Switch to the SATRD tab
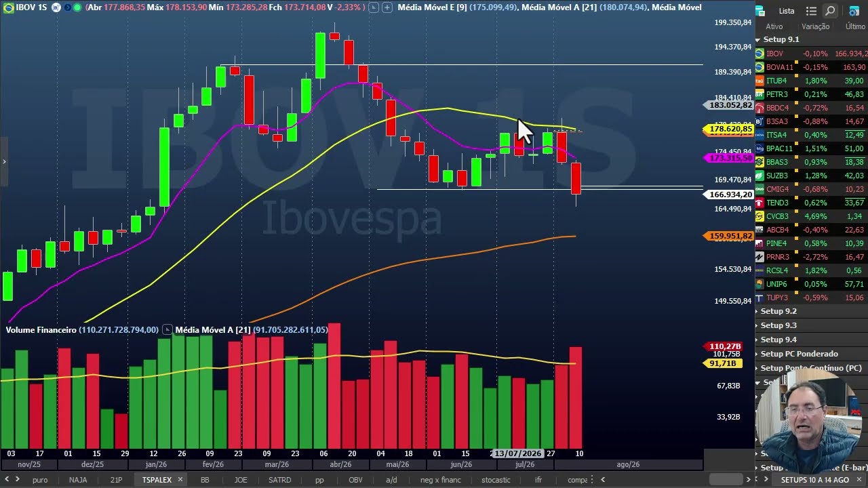868x488 pixels. coord(279,480)
